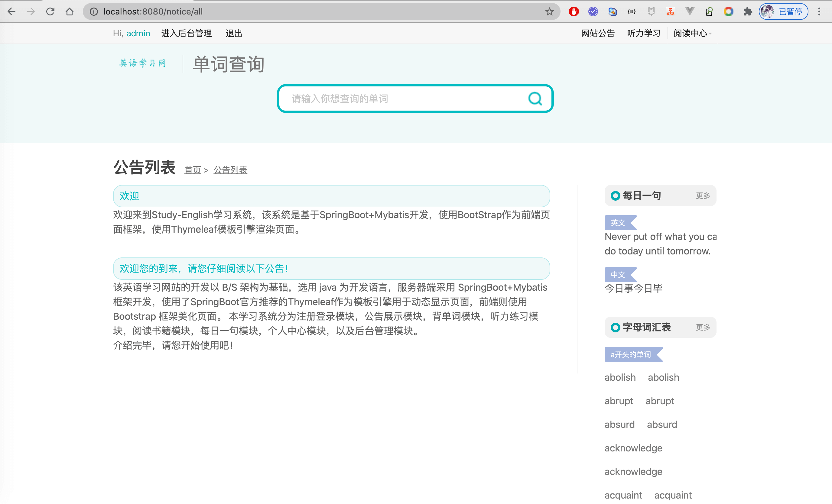
Task: Go to browser home via the house icon
Action: tap(70, 11)
